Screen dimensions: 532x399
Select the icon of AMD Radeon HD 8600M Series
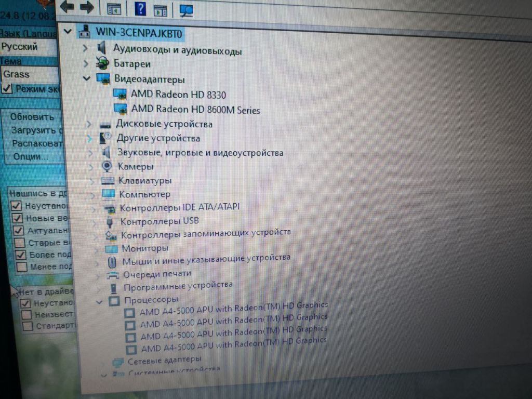[x=121, y=109]
